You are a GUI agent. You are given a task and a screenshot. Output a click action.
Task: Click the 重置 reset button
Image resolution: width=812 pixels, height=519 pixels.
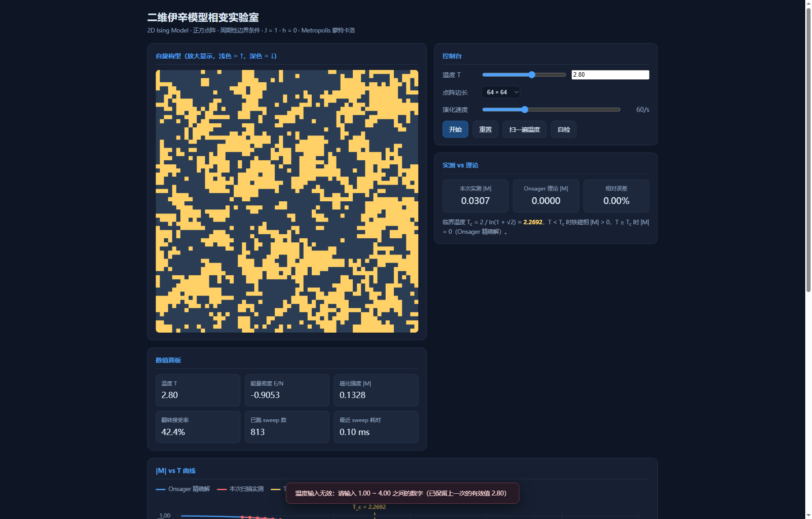(485, 130)
